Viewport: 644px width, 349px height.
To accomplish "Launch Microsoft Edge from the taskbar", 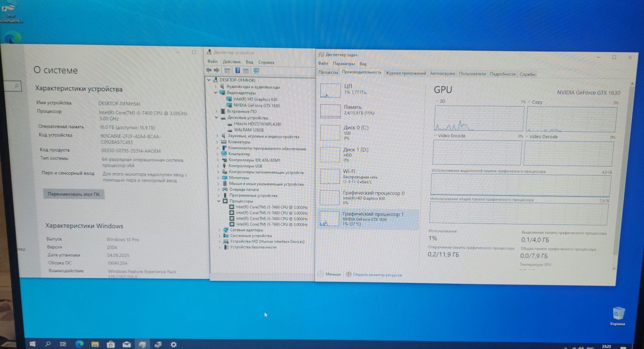I will click(79, 344).
